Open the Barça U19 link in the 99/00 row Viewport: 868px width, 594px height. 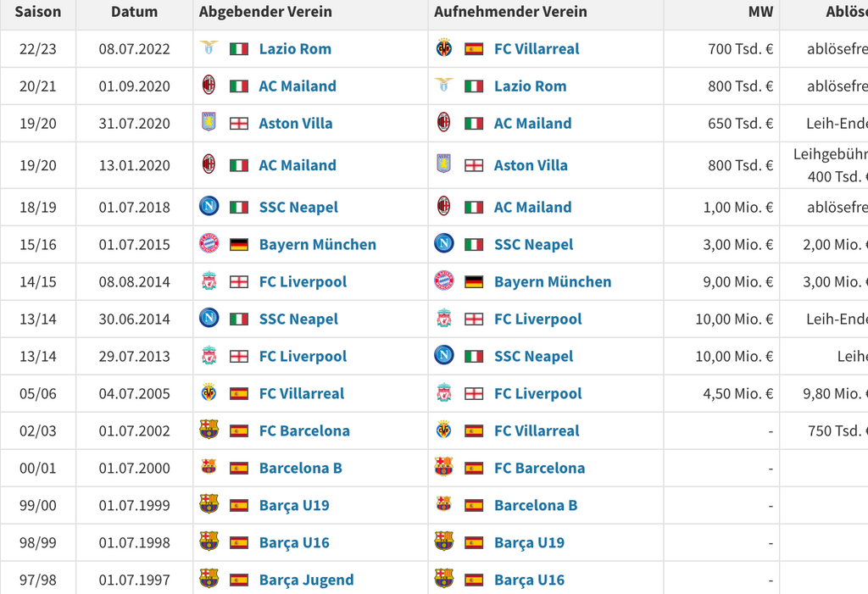tap(293, 505)
